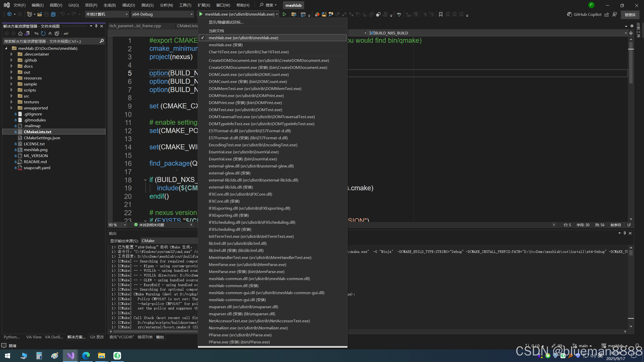Click the search magnifier in Solution Explorer search box
The width and height of the screenshot is (644, 362).
pos(102,41)
